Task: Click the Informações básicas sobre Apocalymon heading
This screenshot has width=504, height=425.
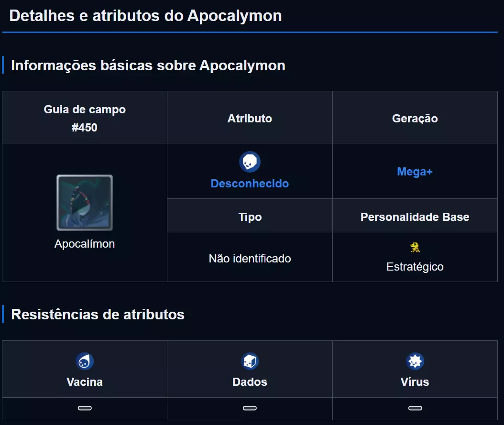Action: [148, 65]
